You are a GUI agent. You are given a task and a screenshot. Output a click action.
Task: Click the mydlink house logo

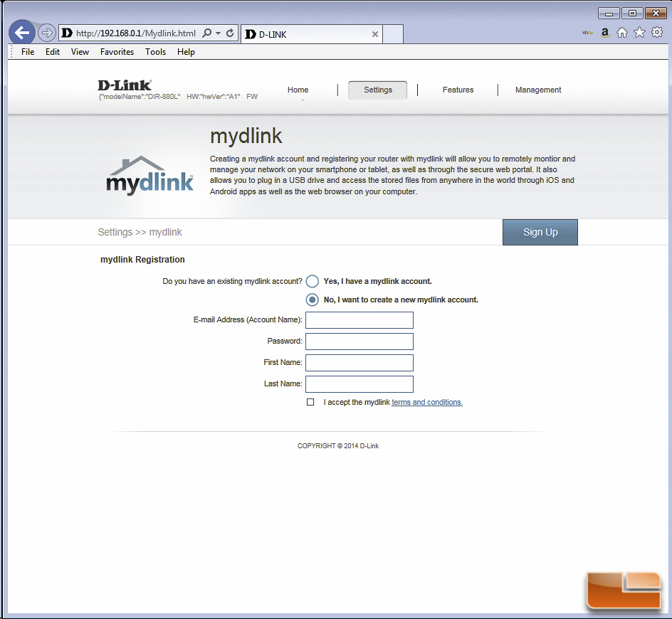pos(149,176)
